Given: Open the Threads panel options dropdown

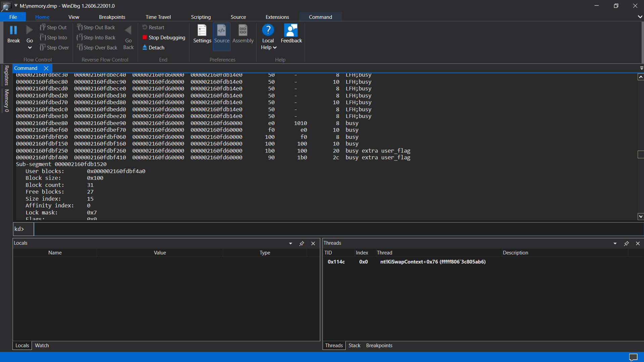Looking at the screenshot, I should coord(615,243).
